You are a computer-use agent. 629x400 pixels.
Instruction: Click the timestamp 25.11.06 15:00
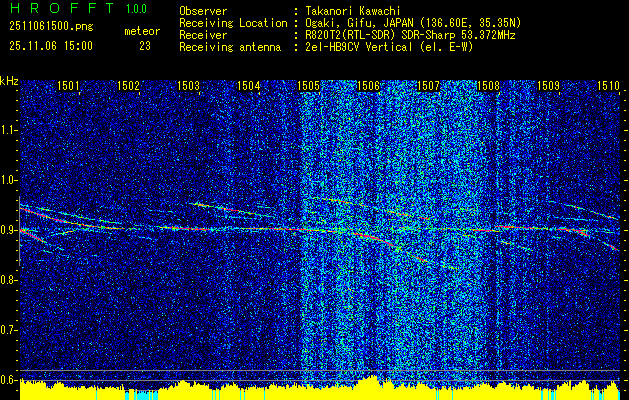pos(51,46)
